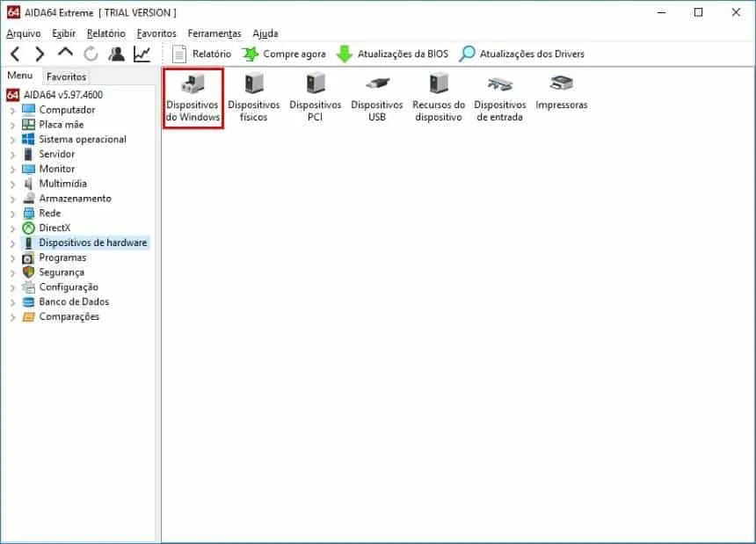This screenshot has height=544, width=756.
Task: Expand the Programas tree node
Action: (13, 258)
